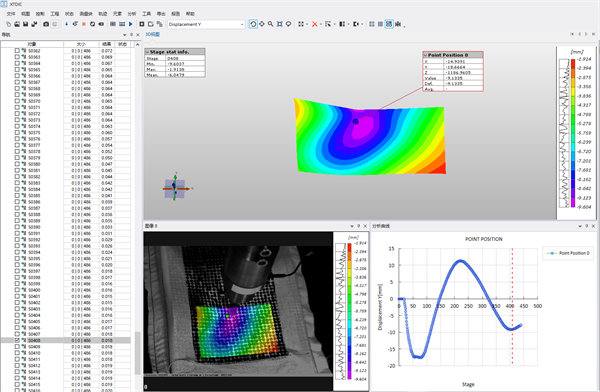This screenshot has width=600, height=392.
Task: Click the fit-to-view toolbar icon
Action: (280, 24)
